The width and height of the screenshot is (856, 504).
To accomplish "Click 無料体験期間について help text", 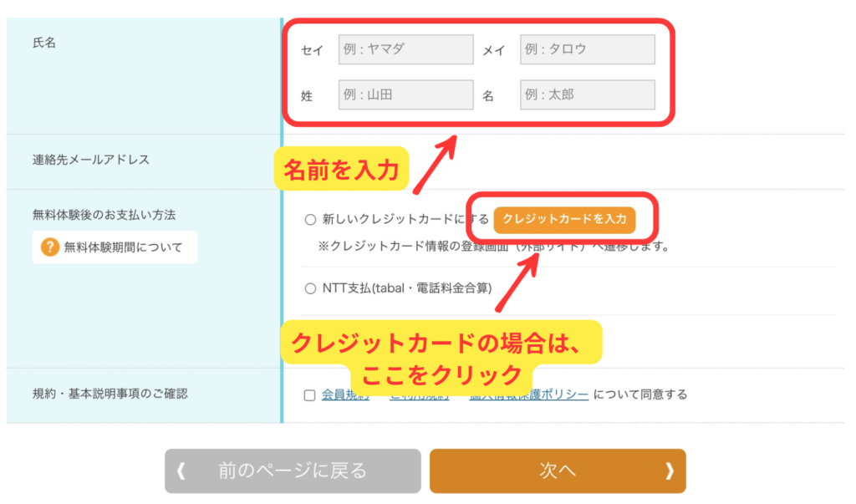I will 123,247.
